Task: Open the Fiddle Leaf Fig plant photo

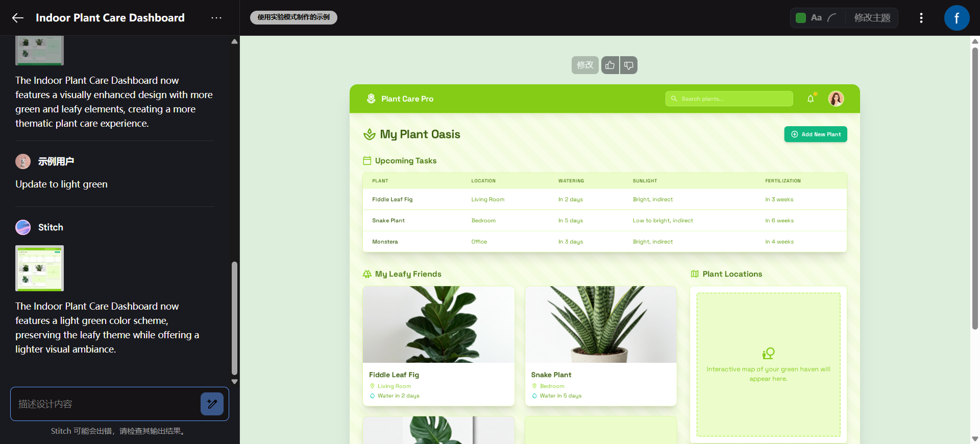Action: coord(438,324)
